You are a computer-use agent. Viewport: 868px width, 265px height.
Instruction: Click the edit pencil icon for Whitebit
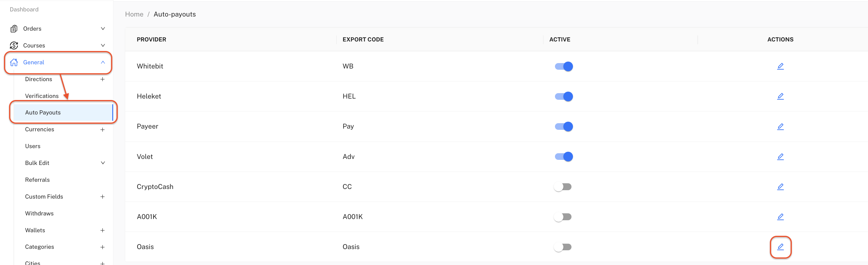(x=780, y=66)
